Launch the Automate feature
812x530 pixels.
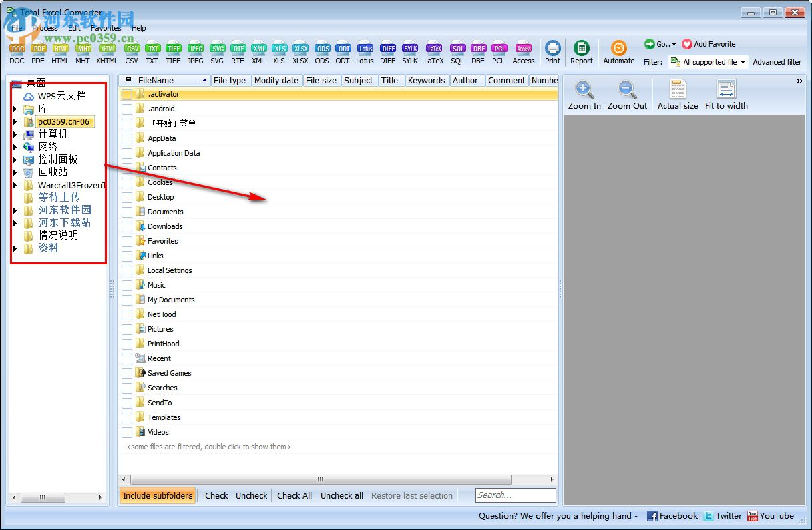tap(618, 53)
